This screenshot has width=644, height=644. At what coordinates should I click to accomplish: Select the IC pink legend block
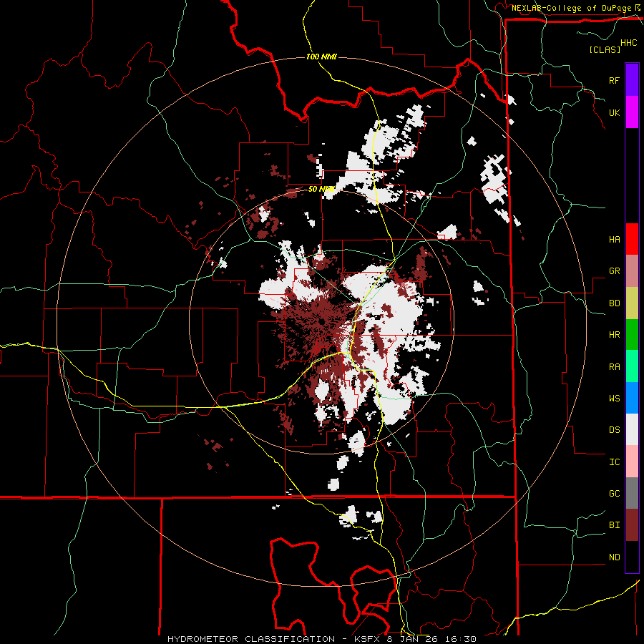(632, 462)
